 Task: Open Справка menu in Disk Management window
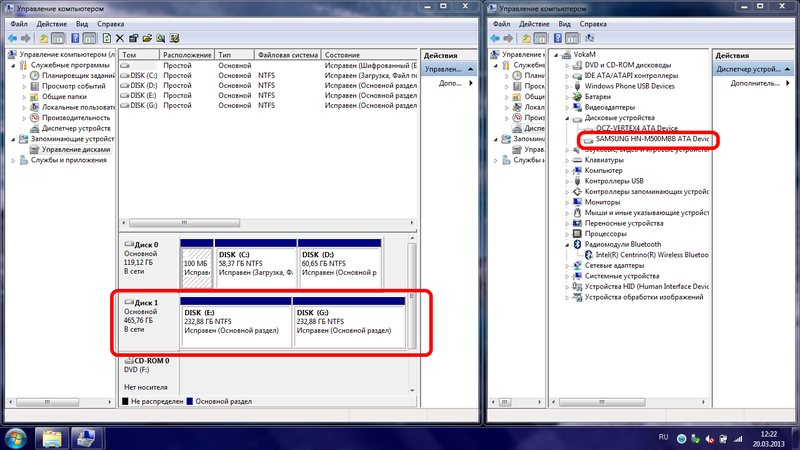pyautogui.click(x=111, y=24)
